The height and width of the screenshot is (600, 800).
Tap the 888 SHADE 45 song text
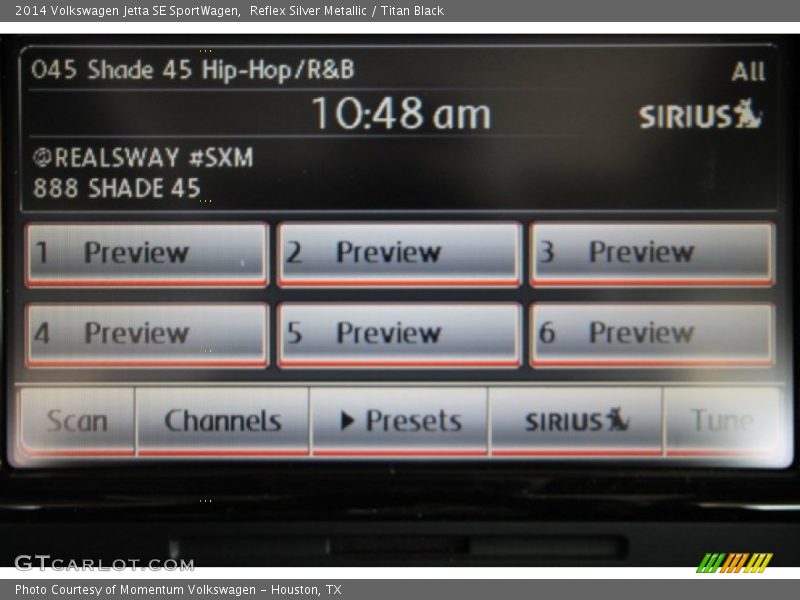[116, 188]
